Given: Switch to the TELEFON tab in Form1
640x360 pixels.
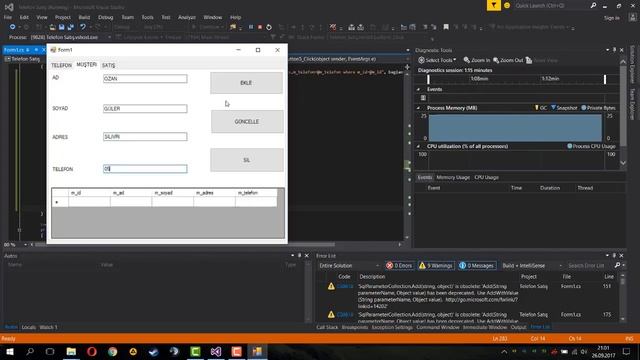Looking at the screenshot, I should point(61,65).
